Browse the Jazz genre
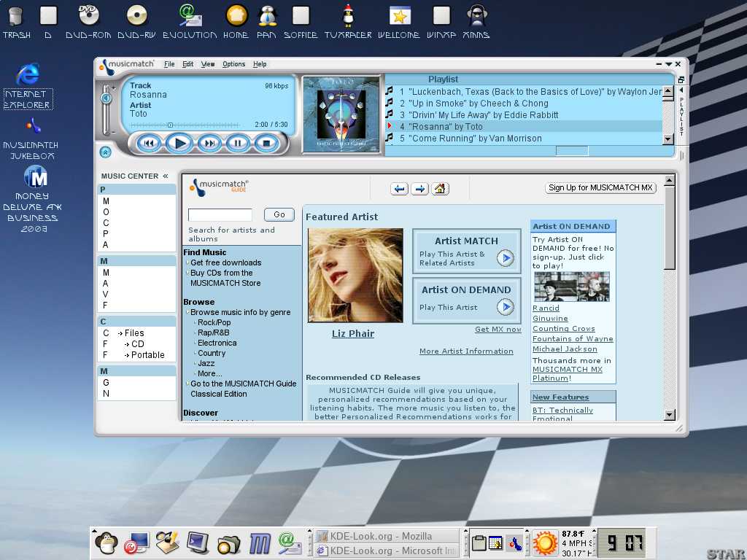Screen dimensions: 747x560 [x=206, y=363]
